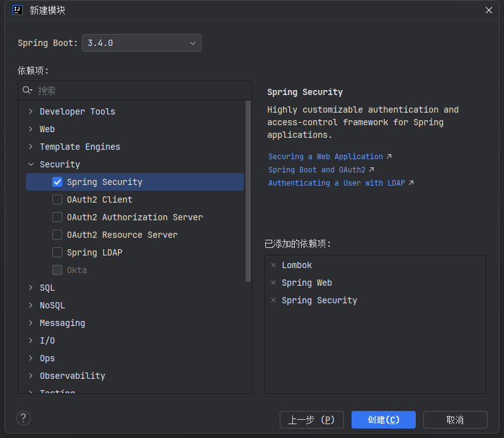Expand the SQL dependency group
Screen dimensions: 504x438
point(31,288)
